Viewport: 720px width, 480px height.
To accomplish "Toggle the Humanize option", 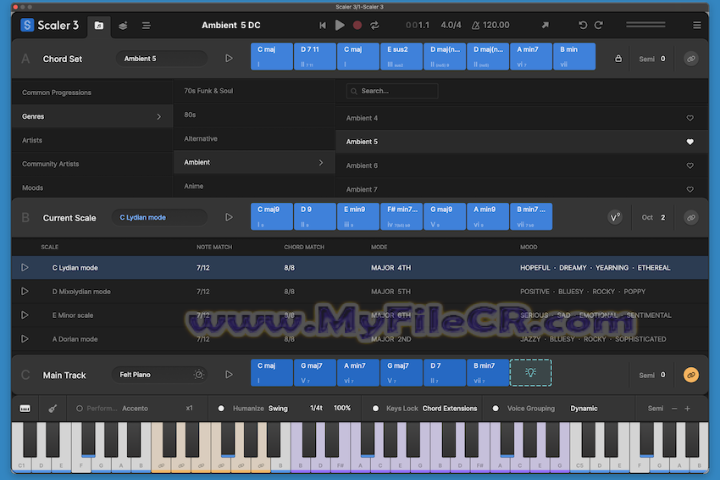I will (x=221, y=408).
